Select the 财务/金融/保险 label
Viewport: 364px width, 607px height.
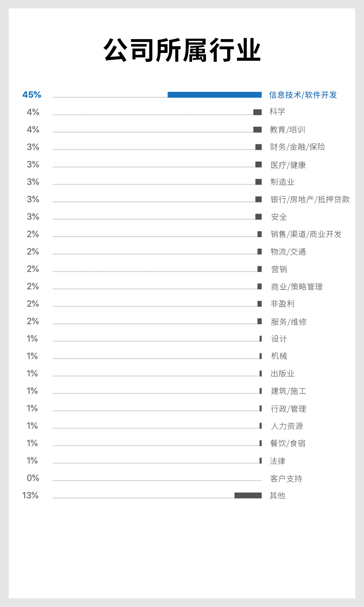298,147
